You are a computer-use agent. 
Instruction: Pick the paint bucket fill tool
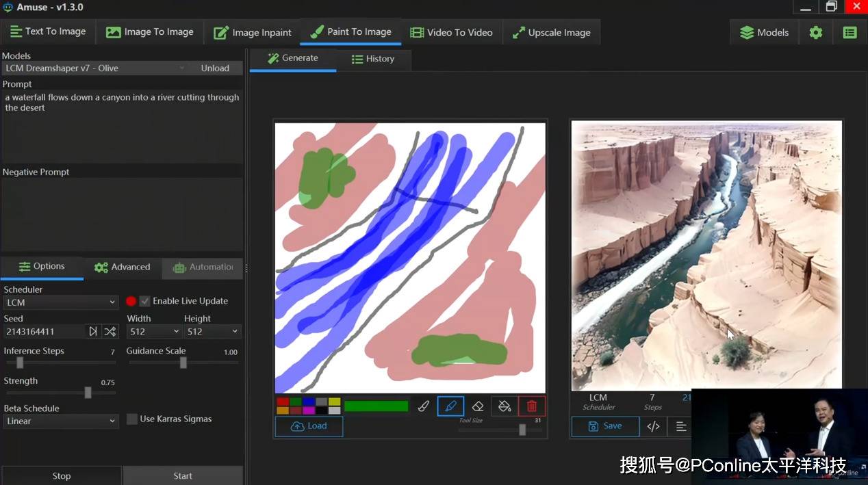pyautogui.click(x=505, y=406)
